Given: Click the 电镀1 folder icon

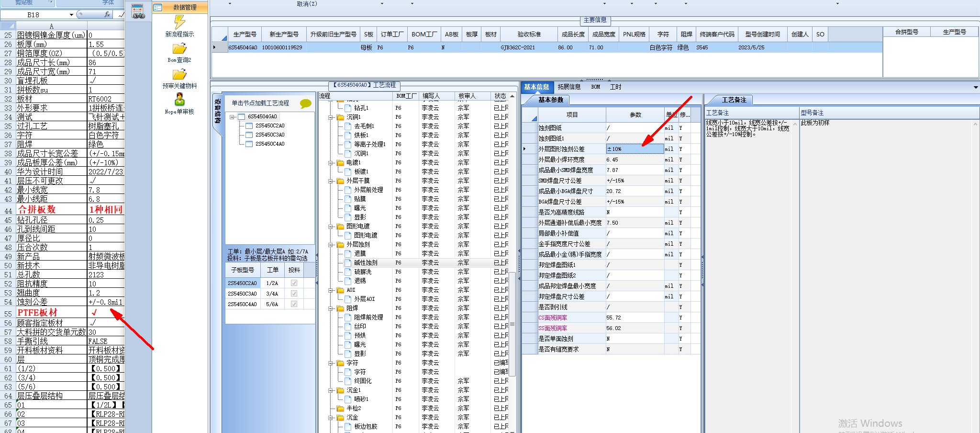Looking at the screenshot, I should point(340,163).
